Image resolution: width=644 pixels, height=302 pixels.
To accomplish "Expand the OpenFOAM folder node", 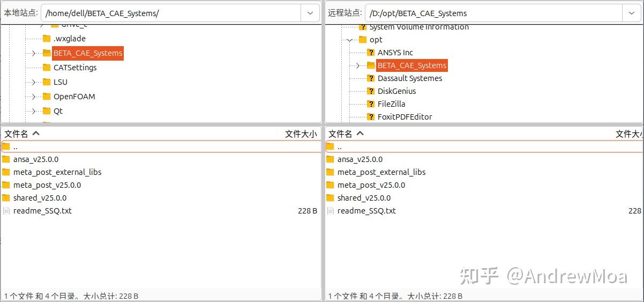I will tap(33, 97).
